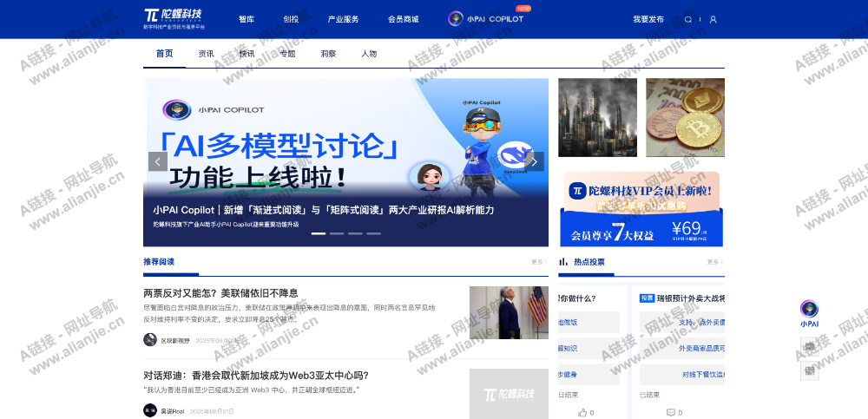Open the floating 小PAI assistant avatar
868x419 pixels.
809,308
